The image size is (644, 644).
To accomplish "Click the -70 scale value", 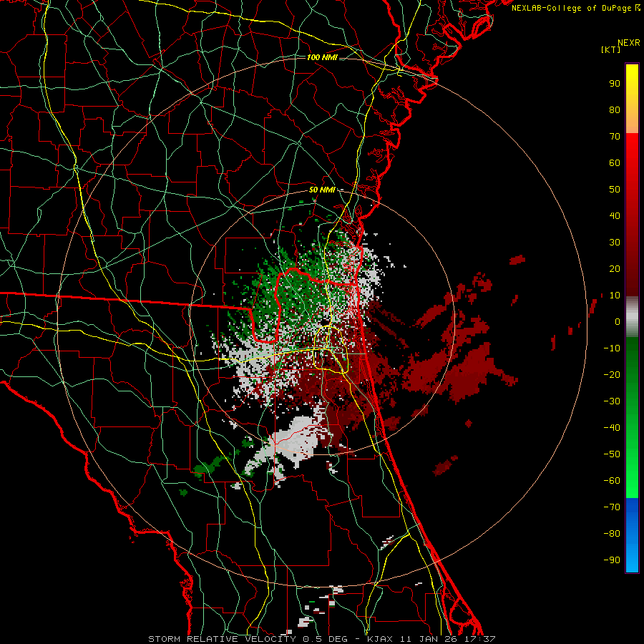I will point(612,507).
